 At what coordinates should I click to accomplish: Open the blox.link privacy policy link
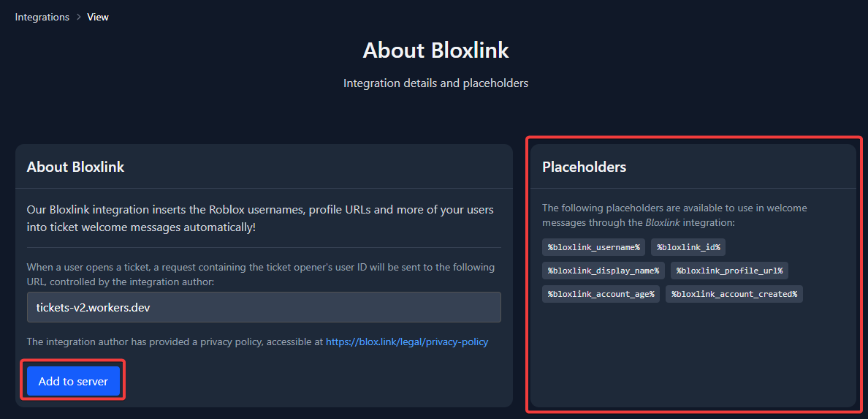point(407,342)
